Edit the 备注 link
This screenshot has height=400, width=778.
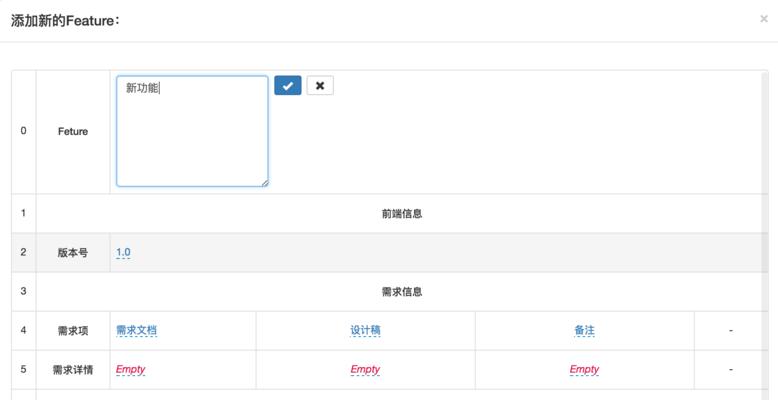[584, 330]
